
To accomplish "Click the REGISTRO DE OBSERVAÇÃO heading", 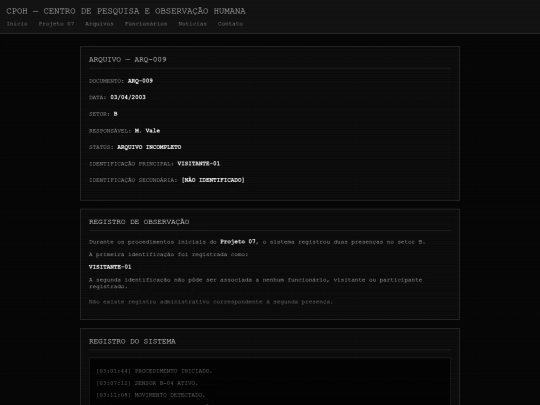I will pos(139,222).
